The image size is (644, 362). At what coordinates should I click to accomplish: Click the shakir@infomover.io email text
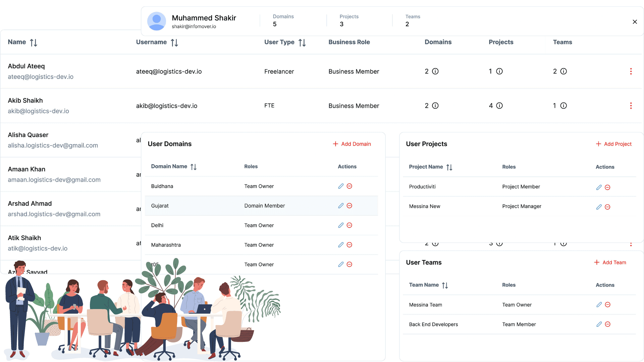(x=194, y=26)
